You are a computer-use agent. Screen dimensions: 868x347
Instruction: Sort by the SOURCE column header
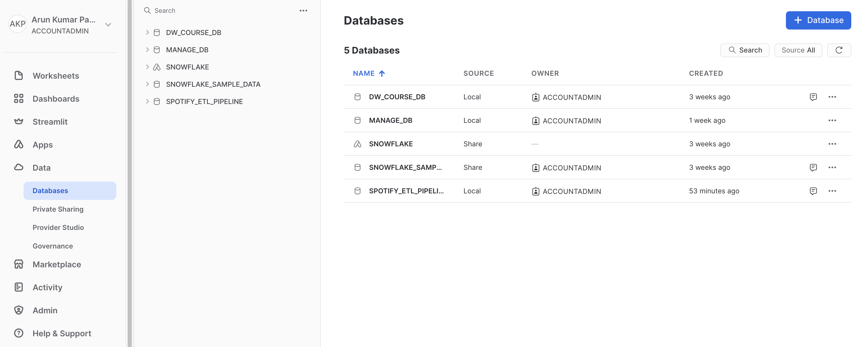(478, 73)
